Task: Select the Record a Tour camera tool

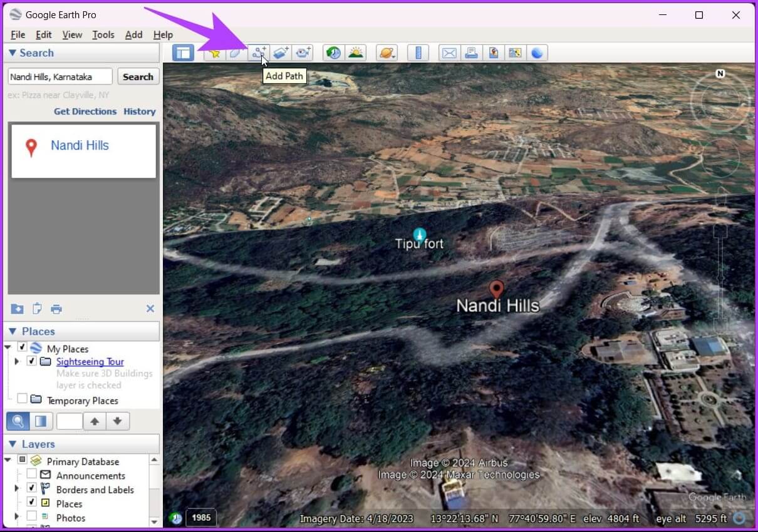Action: click(303, 53)
